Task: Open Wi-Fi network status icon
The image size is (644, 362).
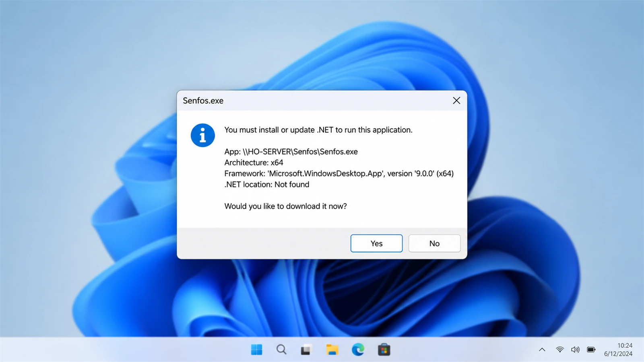Action: 559,350
